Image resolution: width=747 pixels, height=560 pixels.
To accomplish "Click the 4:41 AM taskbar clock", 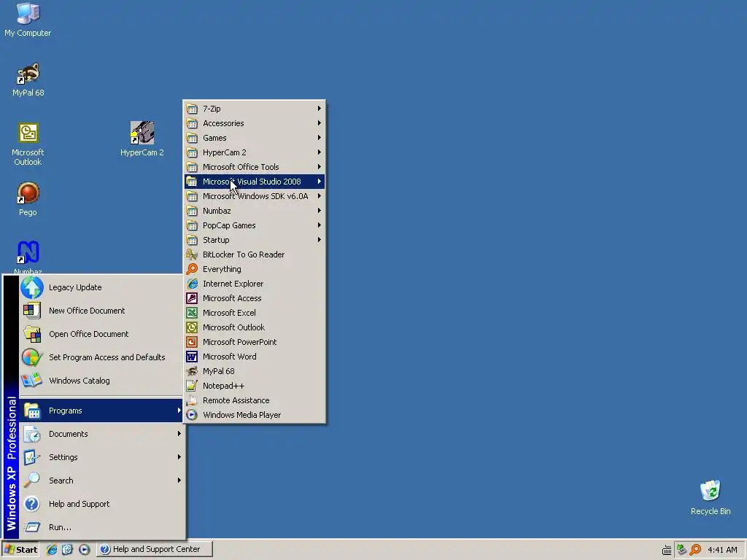I will 722,550.
